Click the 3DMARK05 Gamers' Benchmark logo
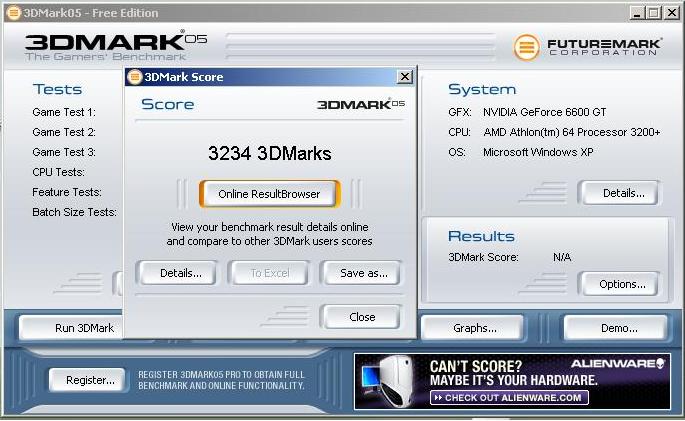This screenshot has width=685, height=421. pos(116,45)
